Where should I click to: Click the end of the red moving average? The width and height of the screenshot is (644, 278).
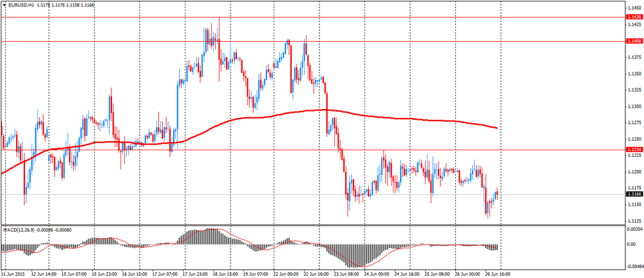[497, 128]
